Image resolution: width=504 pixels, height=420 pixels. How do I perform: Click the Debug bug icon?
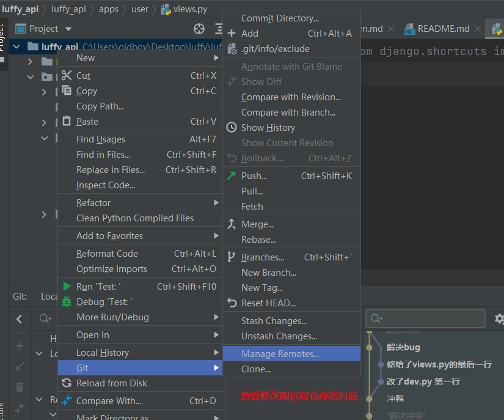[x=67, y=301]
